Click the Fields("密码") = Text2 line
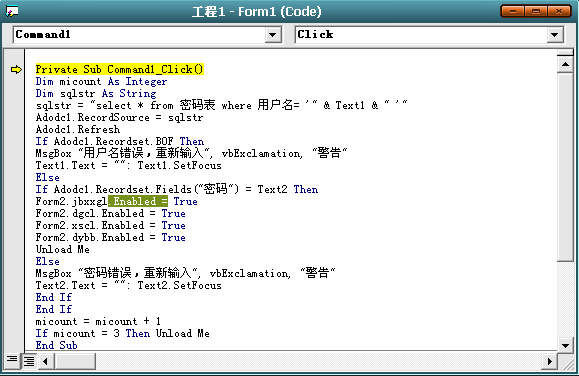The image size is (579, 376). [177, 189]
